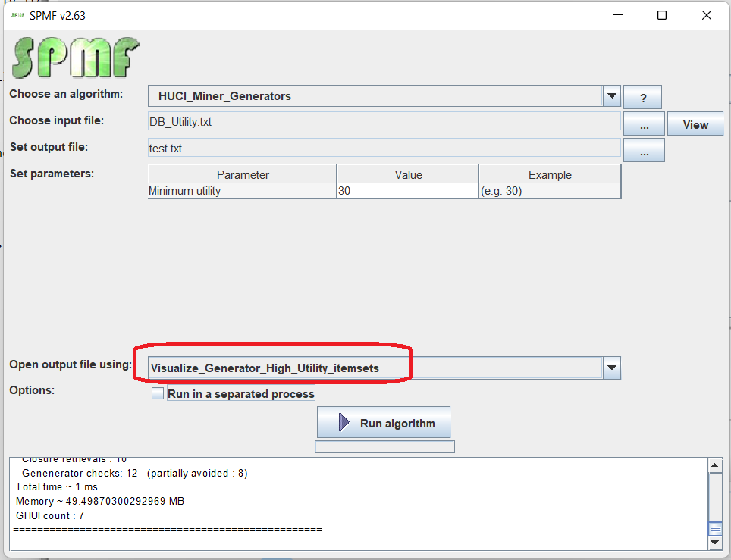The height and width of the screenshot is (560, 731).
Task: Click the test.txt output file field
Action: click(x=384, y=149)
